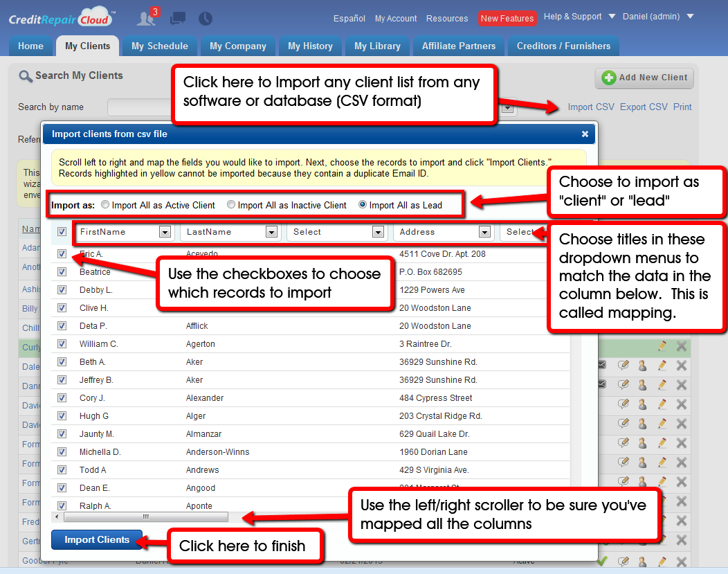Uncheck the Debby L. record checkbox
728x574 pixels.
[62, 290]
